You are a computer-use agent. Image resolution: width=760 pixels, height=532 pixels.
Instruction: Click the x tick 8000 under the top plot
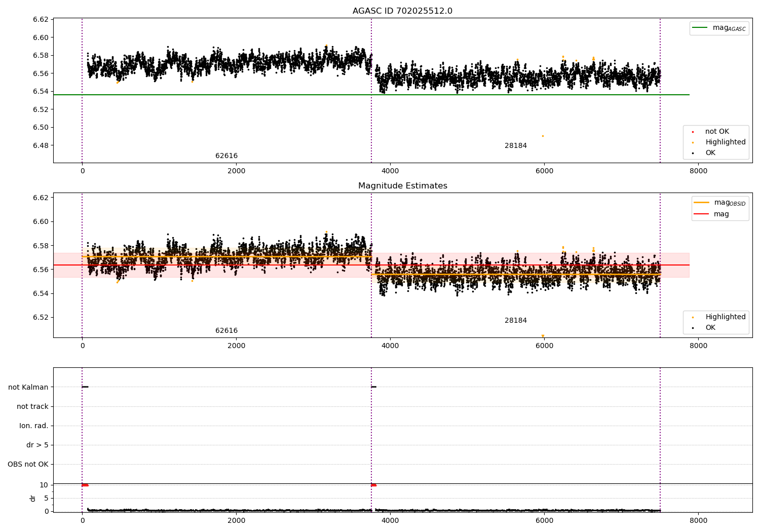[698, 171]
